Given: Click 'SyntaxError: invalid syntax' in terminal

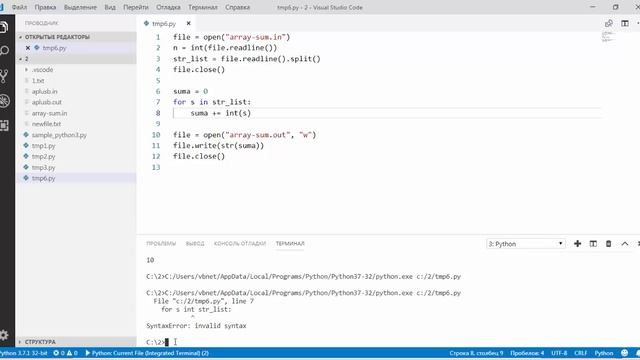Looking at the screenshot, I should [196, 326].
